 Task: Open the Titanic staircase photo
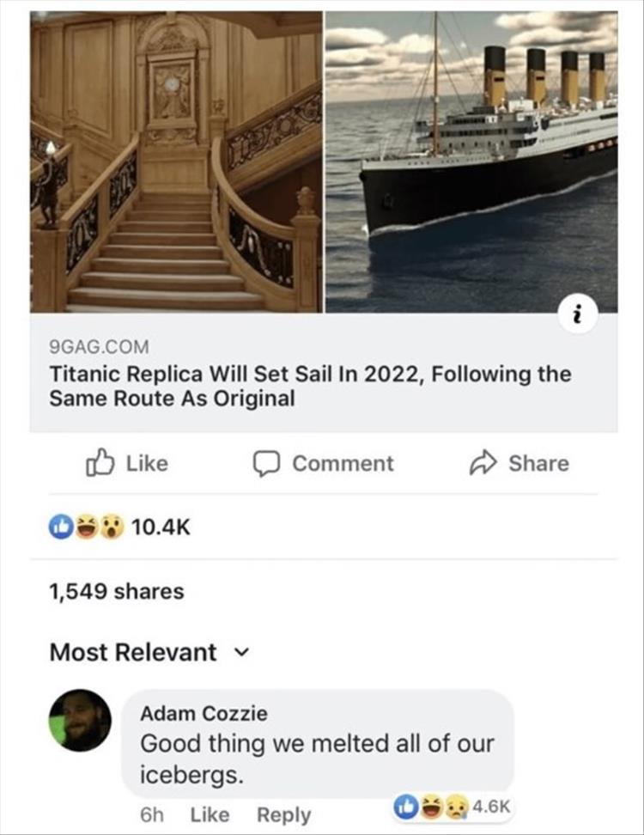coord(177,162)
